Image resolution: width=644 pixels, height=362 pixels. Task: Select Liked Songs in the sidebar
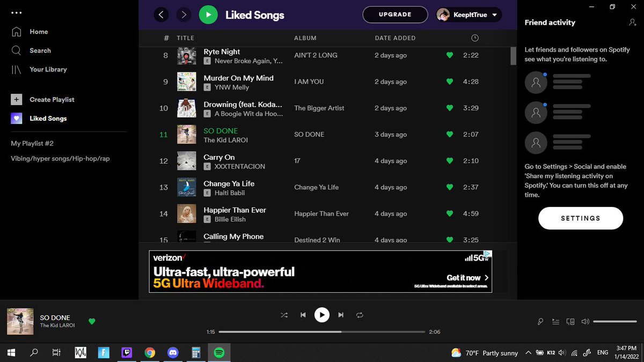(39, 118)
